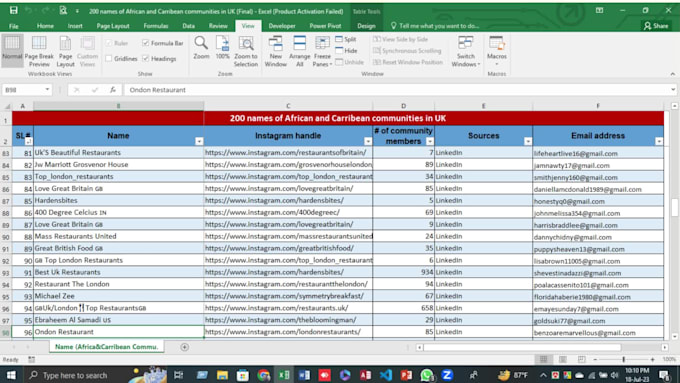Open Visual Studio Code from taskbar
The height and width of the screenshot is (383, 680).
[386, 375]
